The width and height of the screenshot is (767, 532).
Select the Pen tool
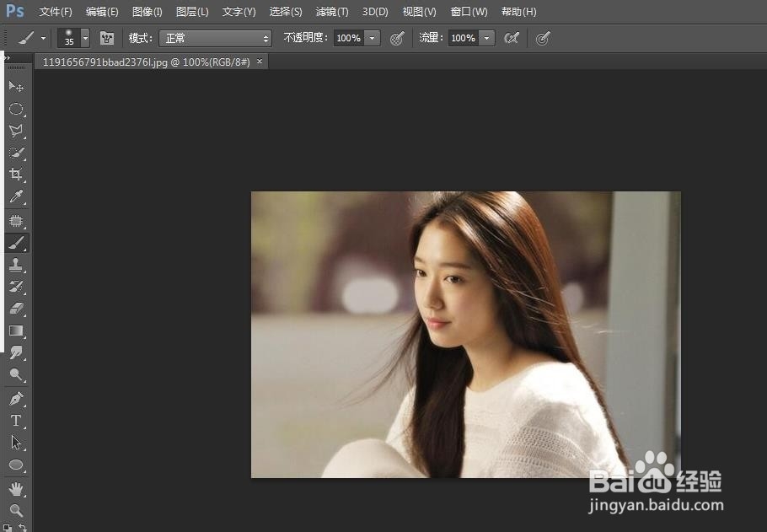coord(16,399)
